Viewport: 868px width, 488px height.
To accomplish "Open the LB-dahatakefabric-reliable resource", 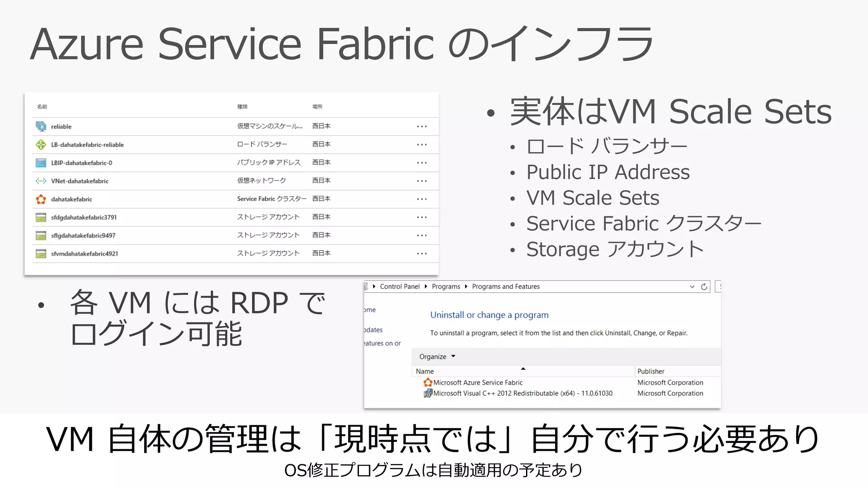I will coord(87,145).
